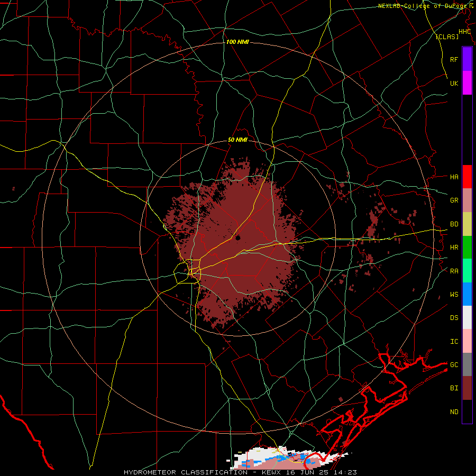Click the HR legend label
476x476 pixels.
pos(454,248)
